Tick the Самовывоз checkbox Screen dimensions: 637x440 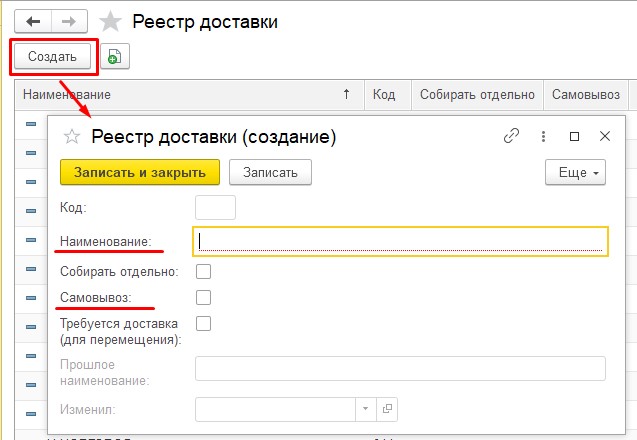click(x=203, y=297)
